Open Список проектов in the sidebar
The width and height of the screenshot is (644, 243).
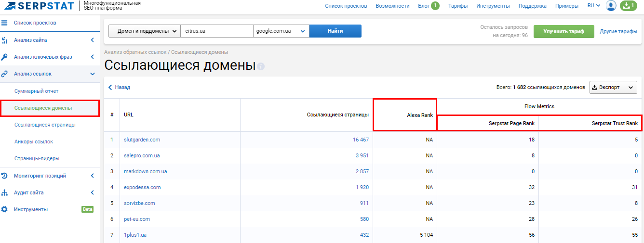tap(35, 23)
